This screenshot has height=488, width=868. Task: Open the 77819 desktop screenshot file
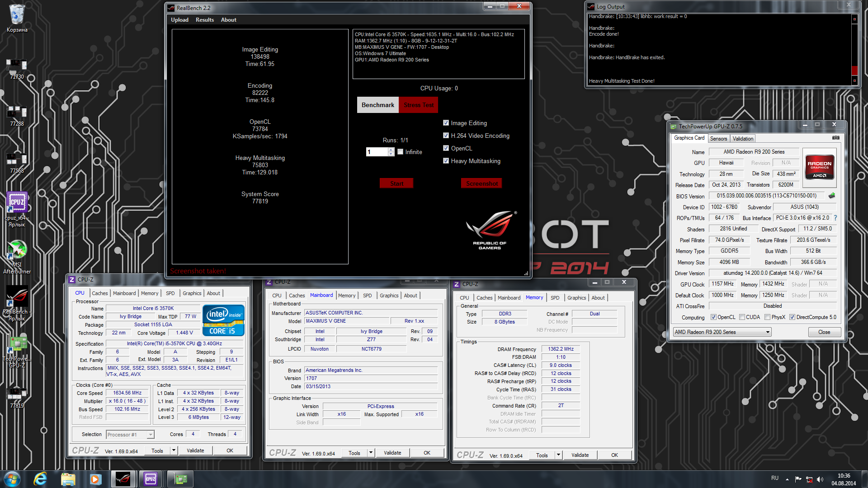[x=17, y=398]
